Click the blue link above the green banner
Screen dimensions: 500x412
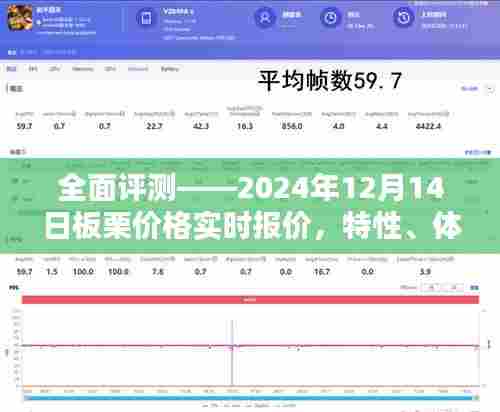478,152
